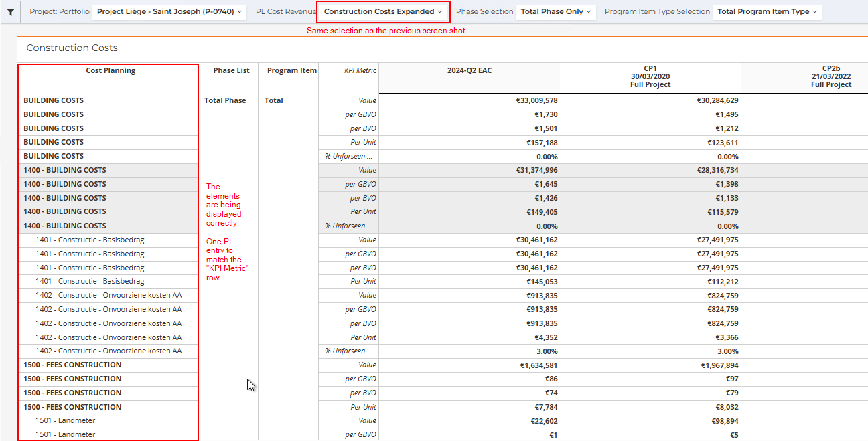Screen dimensions: 868x441
Task: Select the €86 cell
Action: click(x=551, y=379)
